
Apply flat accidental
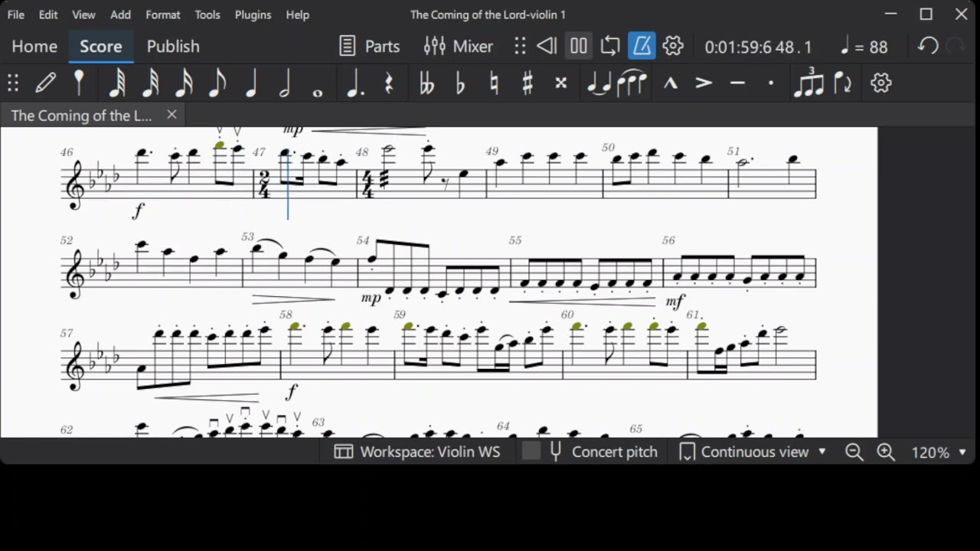pos(460,83)
